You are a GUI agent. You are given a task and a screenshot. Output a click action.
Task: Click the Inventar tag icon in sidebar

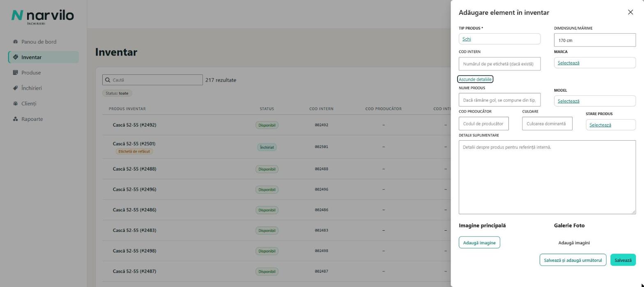click(x=16, y=57)
